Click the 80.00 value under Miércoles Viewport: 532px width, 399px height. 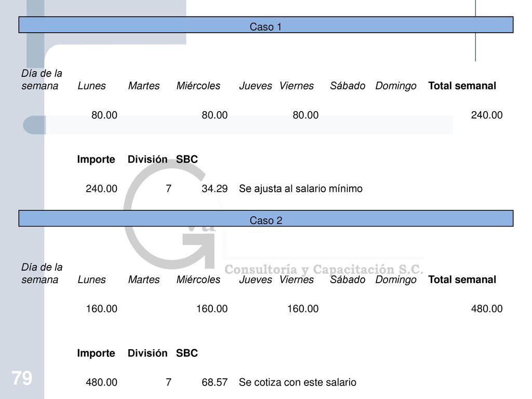click(x=215, y=115)
